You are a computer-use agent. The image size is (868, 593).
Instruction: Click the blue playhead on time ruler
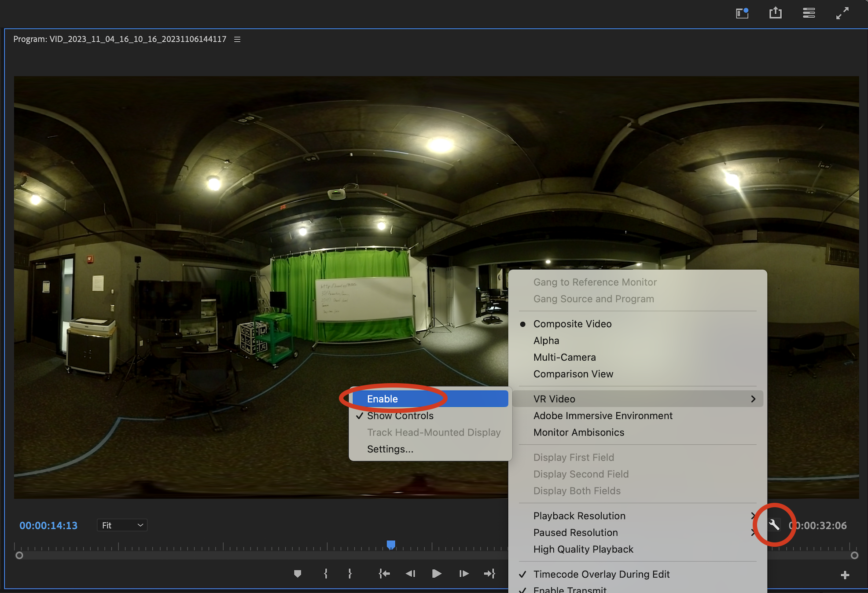(391, 545)
